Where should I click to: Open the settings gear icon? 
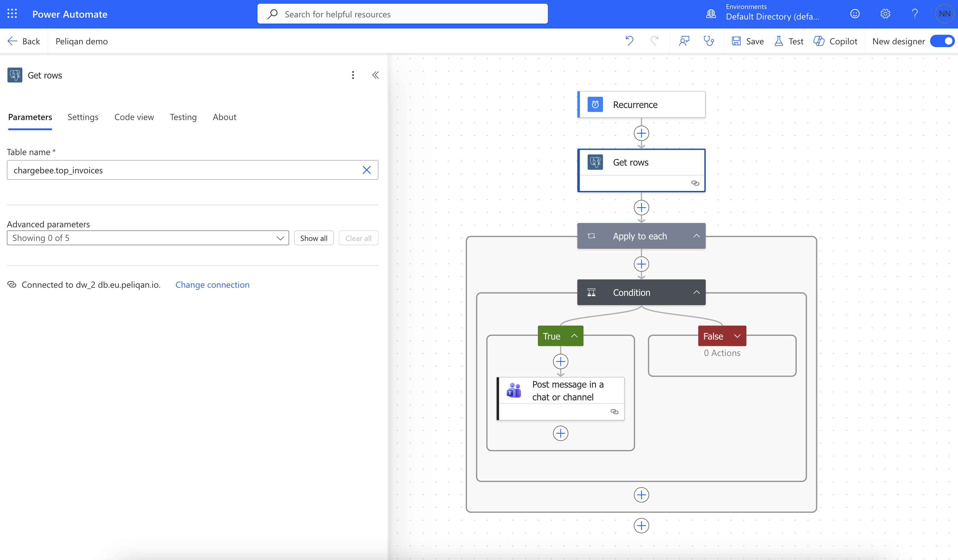point(885,14)
